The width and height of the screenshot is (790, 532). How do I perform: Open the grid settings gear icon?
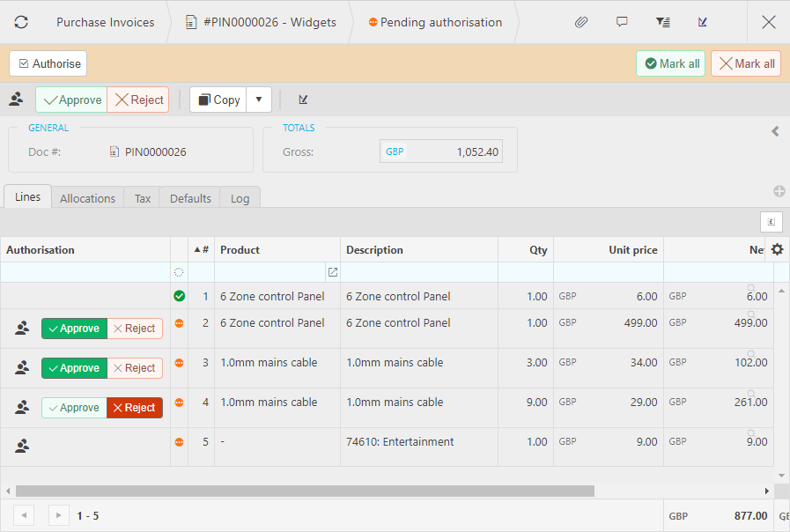pyautogui.click(x=777, y=249)
